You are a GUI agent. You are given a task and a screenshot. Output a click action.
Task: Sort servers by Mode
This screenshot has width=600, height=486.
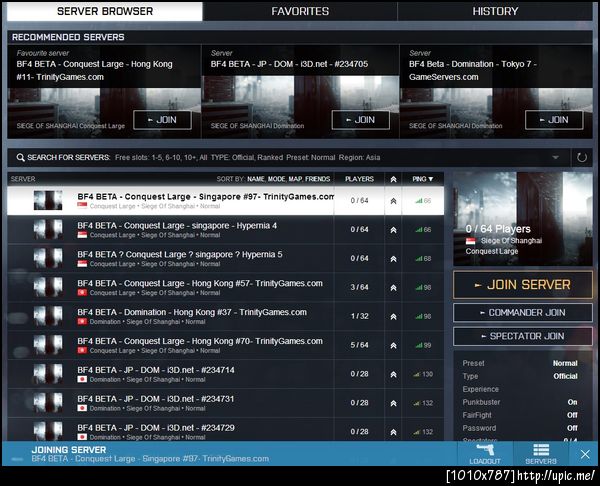coord(276,179)
